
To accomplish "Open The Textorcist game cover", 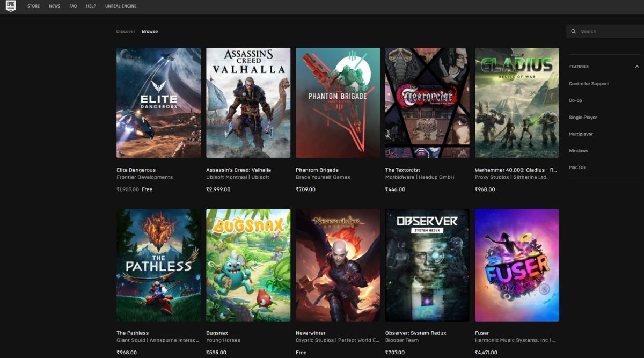I will click(x=427, y=103).
